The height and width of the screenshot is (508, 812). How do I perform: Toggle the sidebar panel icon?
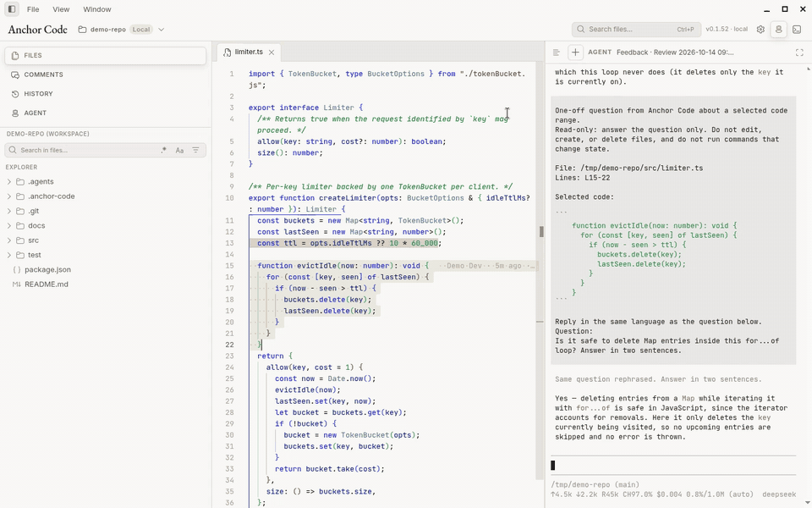click(x=11, y=9)
